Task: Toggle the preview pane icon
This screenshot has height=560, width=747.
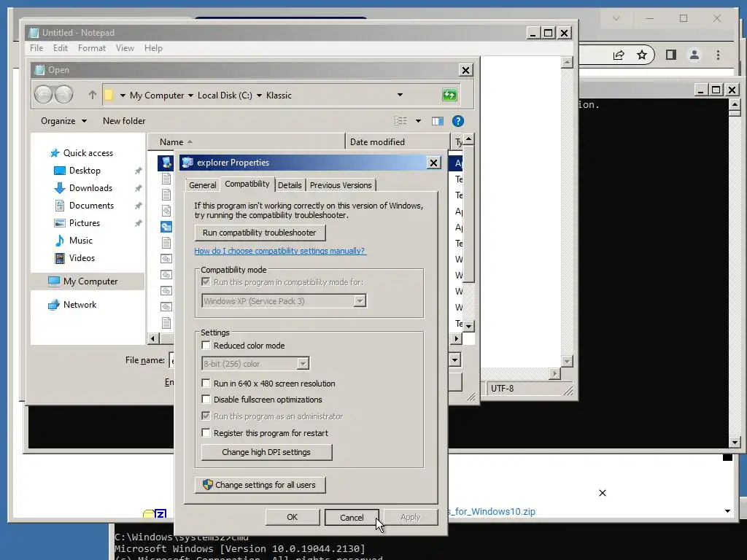Action: pos(438,121)
